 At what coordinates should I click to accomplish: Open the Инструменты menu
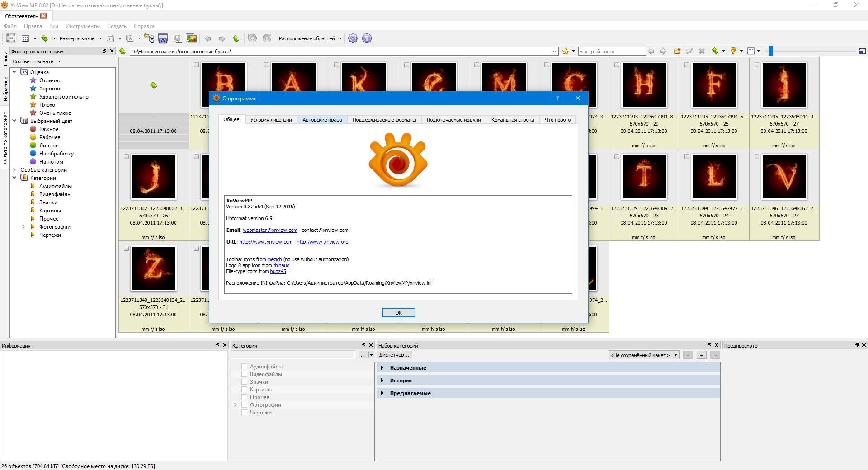pyautogui.click(x=82, y=26)
